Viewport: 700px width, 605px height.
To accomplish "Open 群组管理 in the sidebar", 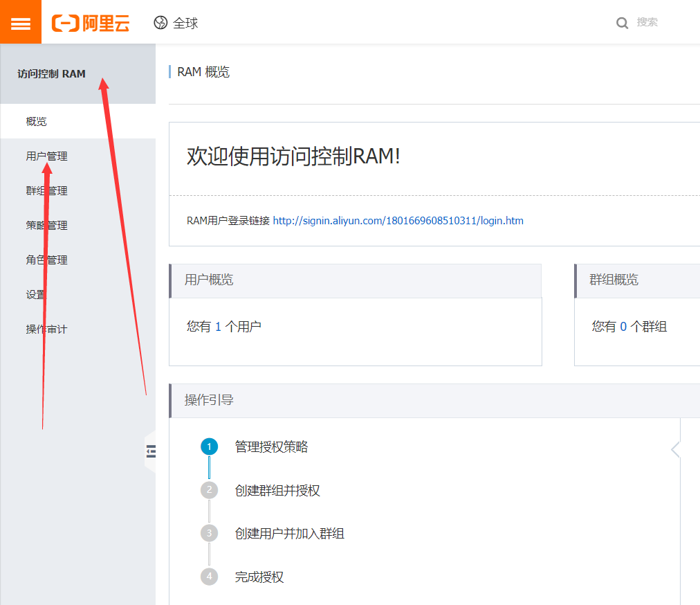I will click(46, 190).
